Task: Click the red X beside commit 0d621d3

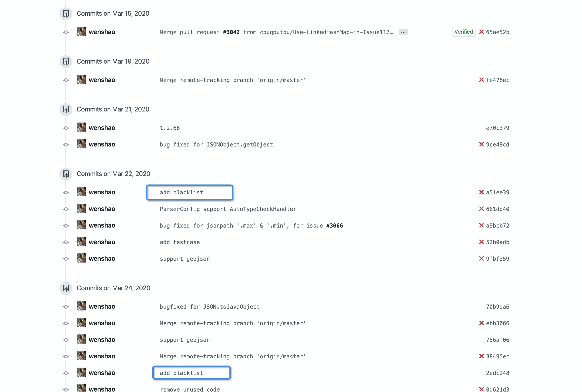Action: tap(481, 389)
